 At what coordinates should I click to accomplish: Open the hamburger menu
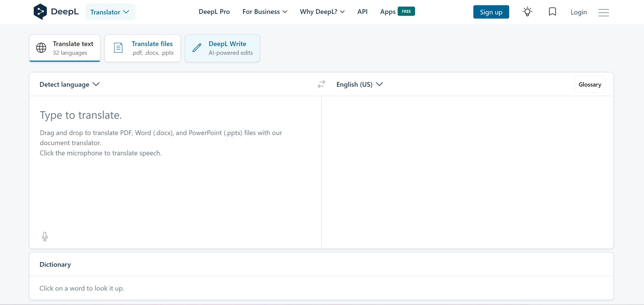(603, 12)
